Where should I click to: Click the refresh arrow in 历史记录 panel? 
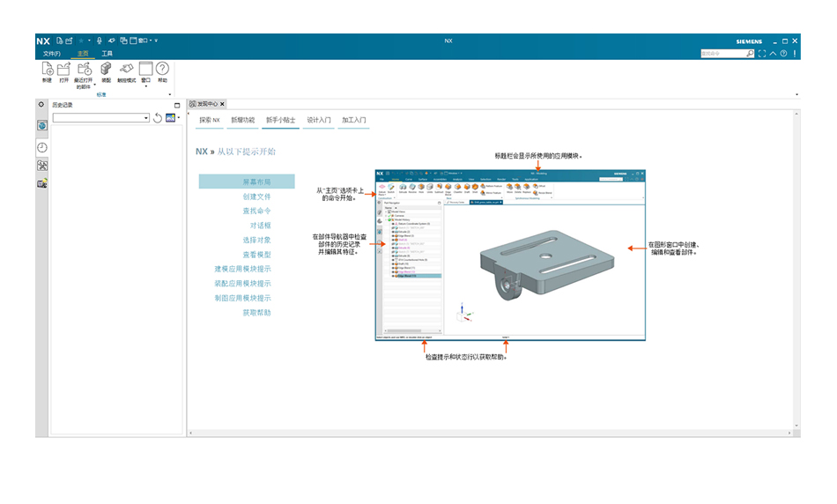click(x=158, y=118)
